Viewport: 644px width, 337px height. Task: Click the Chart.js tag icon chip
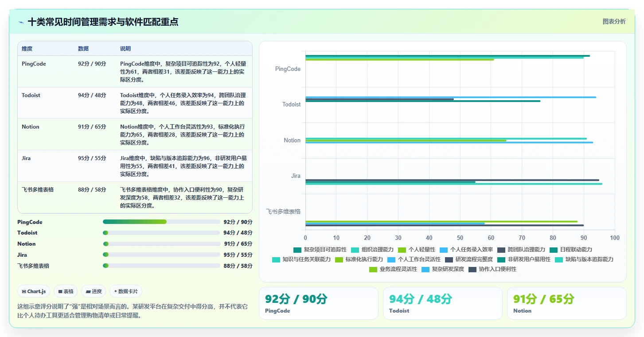point(34,291)
